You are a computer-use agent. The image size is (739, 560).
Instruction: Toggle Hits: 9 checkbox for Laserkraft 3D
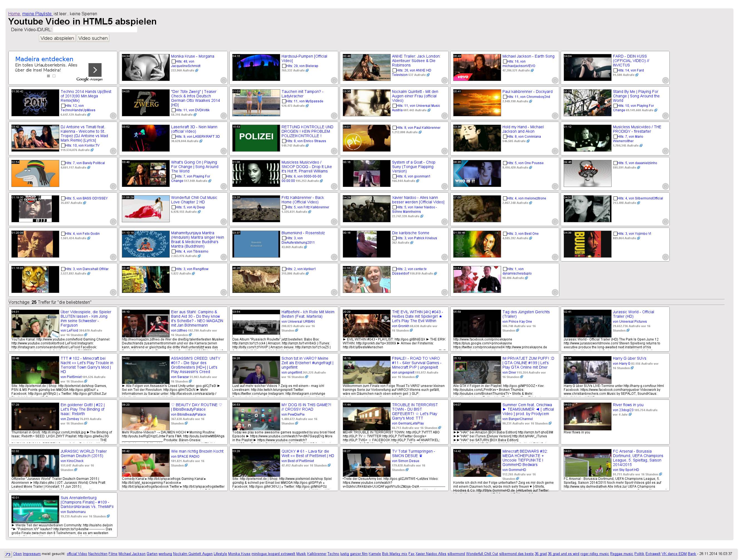pyautogui.click(x=174, y=137)
